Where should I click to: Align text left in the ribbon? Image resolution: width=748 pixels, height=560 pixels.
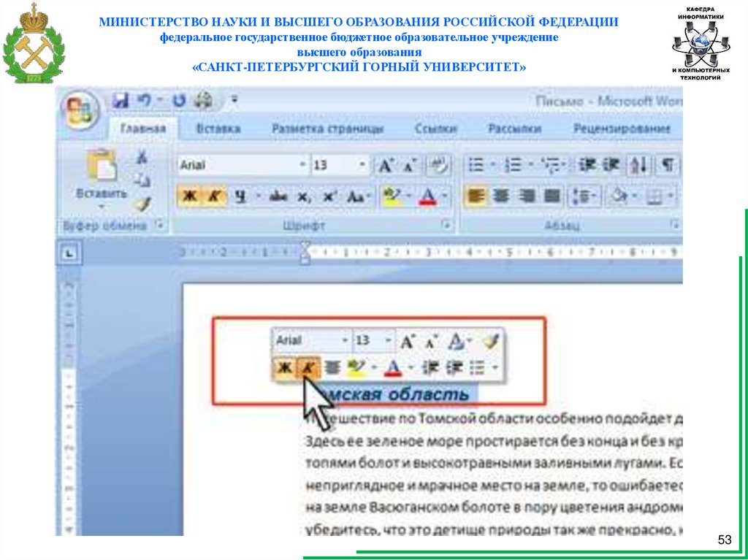476,196
